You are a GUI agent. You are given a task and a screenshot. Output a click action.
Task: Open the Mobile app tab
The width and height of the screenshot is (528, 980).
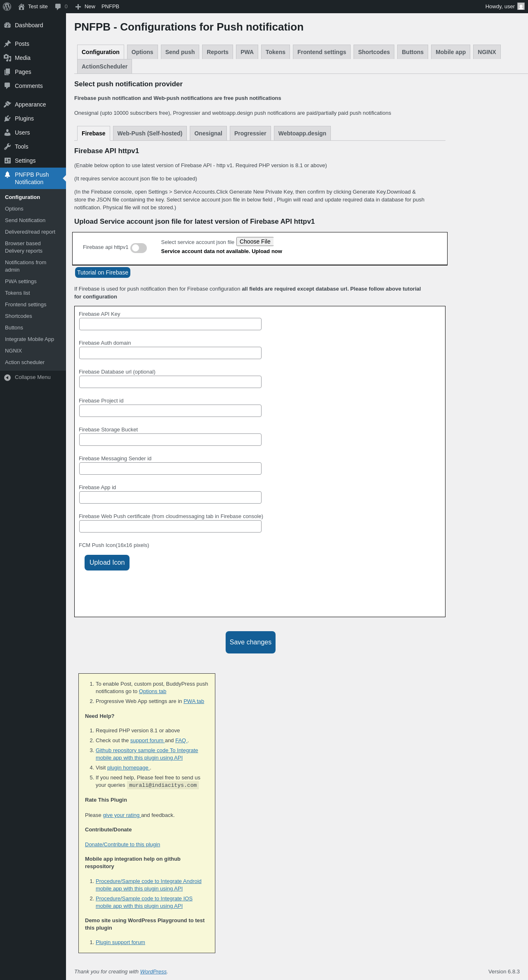[450, 52]
